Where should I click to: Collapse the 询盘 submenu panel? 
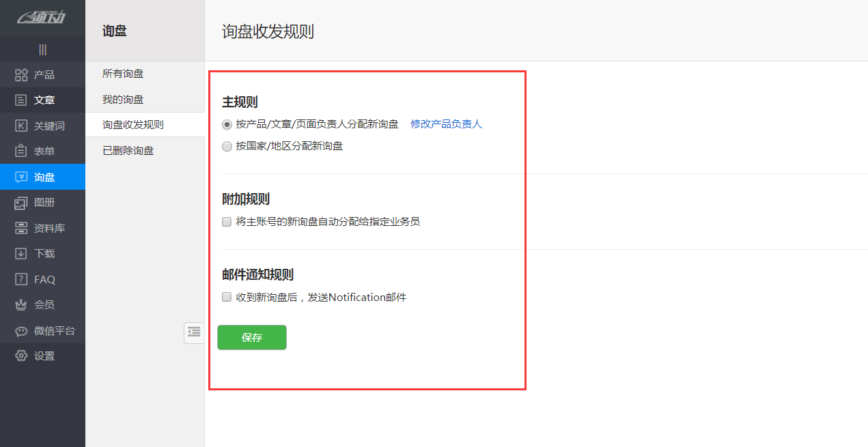point(193,332)
